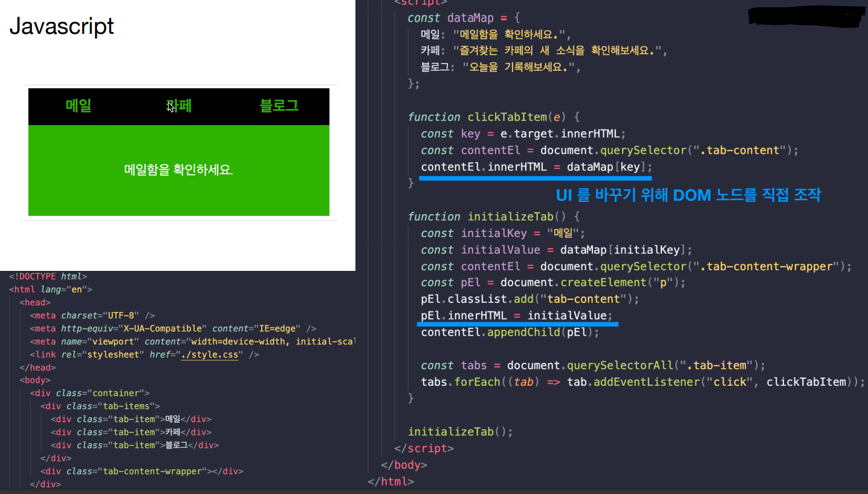This screenshot has width=868, height=494.
Task: Click the opening <body> tag in left pane
Action: 35,380
